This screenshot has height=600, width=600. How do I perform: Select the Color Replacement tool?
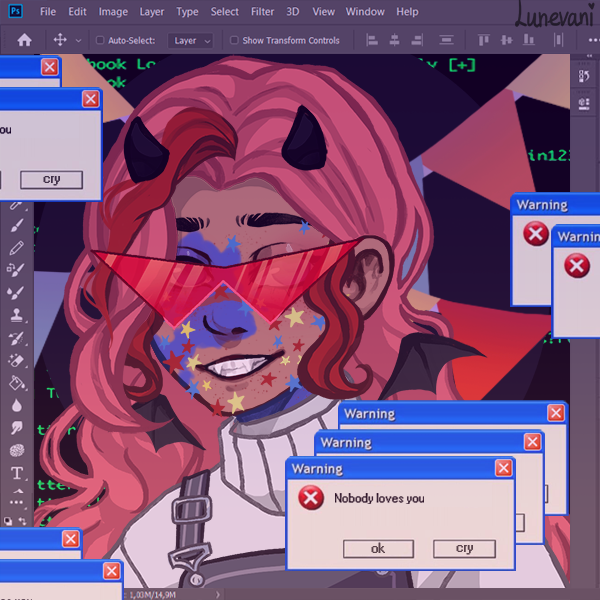16,270
